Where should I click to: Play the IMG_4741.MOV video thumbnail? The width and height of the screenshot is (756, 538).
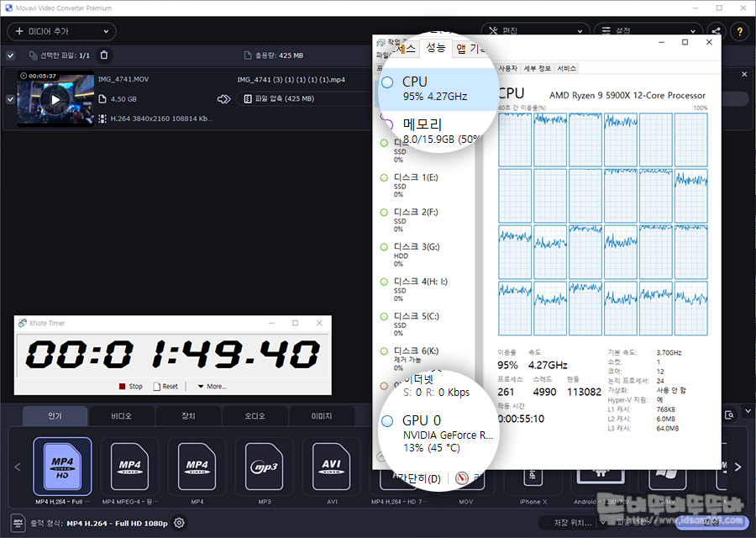[x=55, y=99]
